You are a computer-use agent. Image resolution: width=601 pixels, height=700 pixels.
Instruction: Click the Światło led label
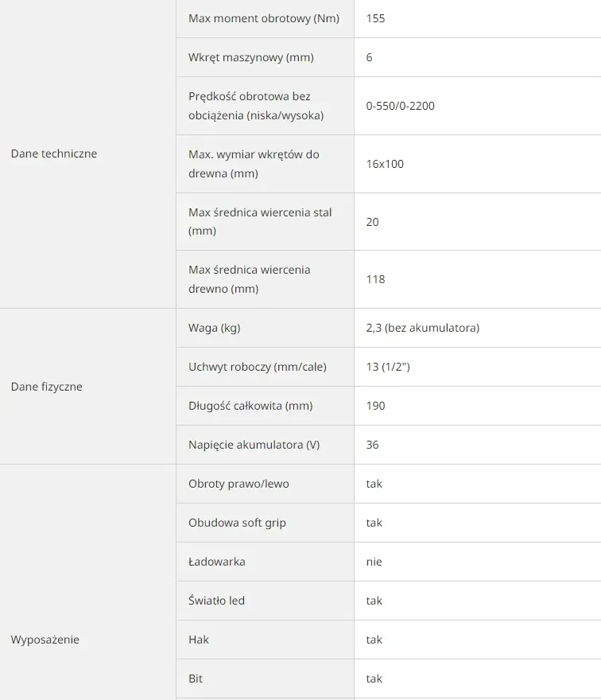coord(216,601)
